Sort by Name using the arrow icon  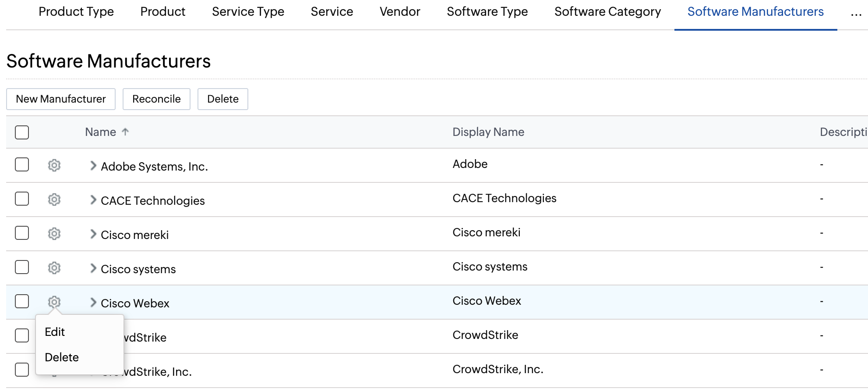125,132
